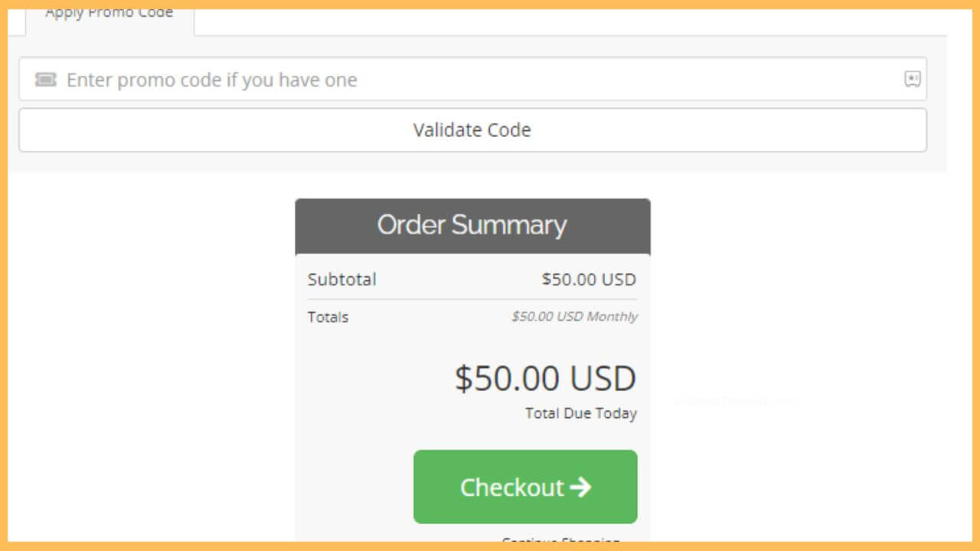Click the placeholder text in the promo field

click(x=211, y=80)
